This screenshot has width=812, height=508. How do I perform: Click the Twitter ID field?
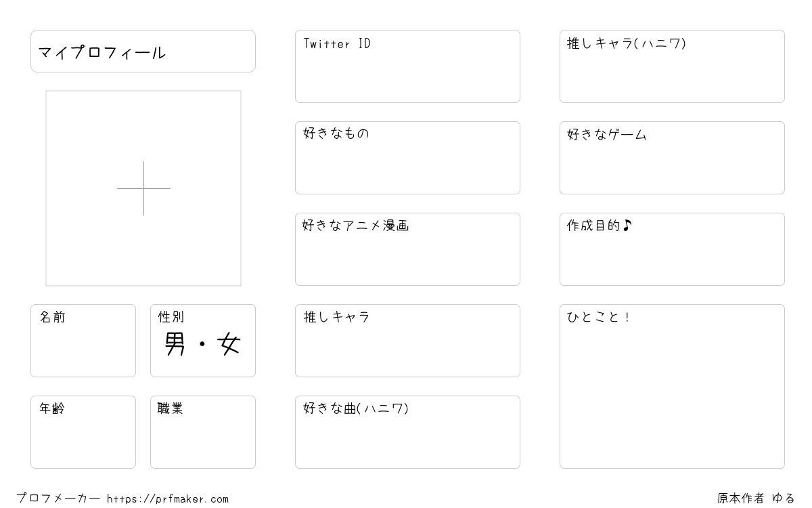(407, 66)
